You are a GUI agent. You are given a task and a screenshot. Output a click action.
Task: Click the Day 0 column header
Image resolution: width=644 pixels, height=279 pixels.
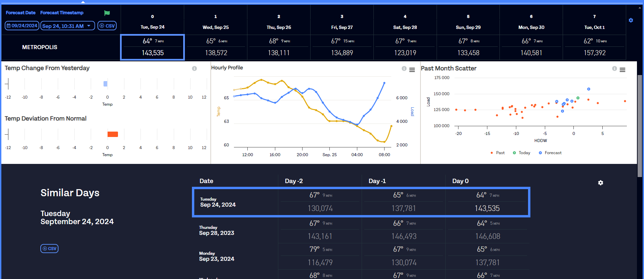click(460, 181)
